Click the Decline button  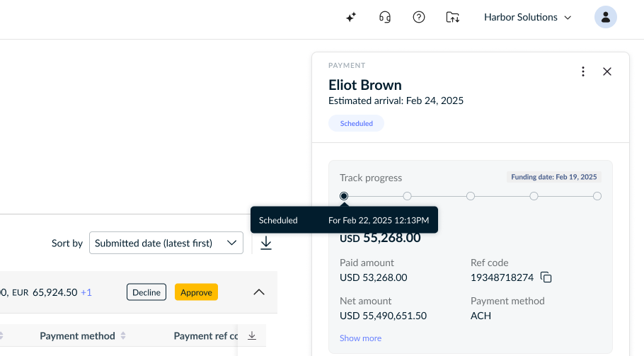pos(146,292)
